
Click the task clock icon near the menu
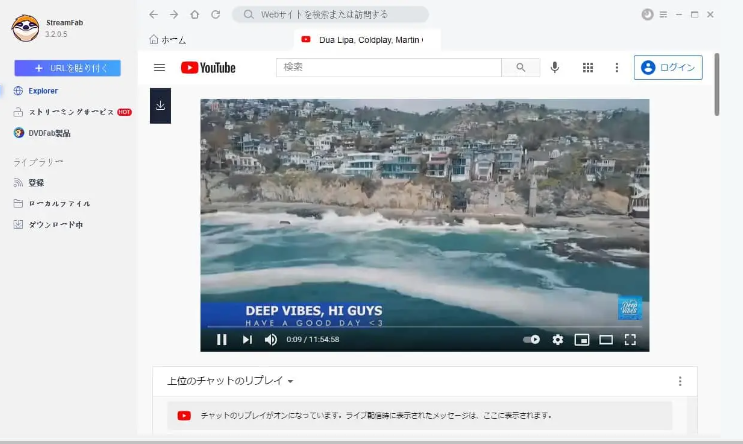(x=647, y=15)
